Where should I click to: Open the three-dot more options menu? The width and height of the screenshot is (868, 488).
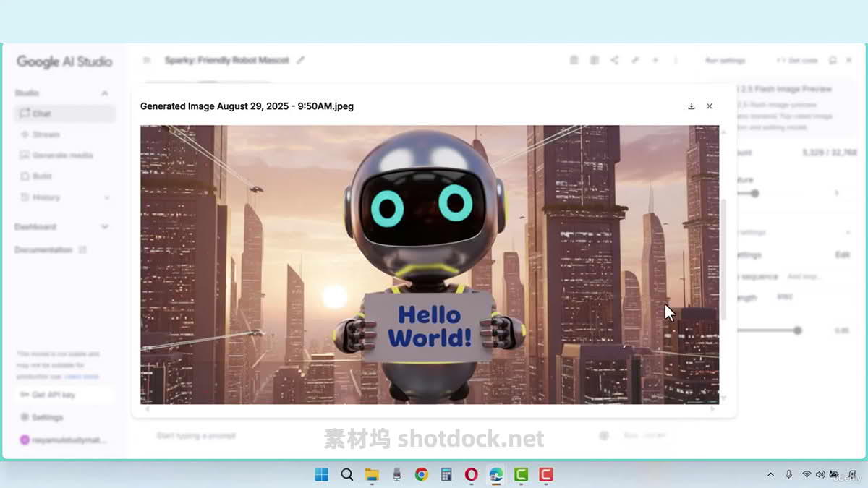(676, 60)
